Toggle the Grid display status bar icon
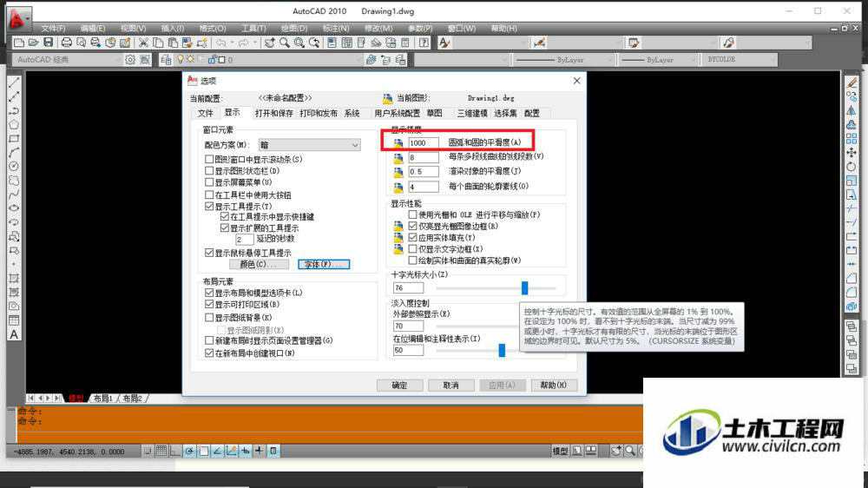868x488 pixels. coord(161,451)
